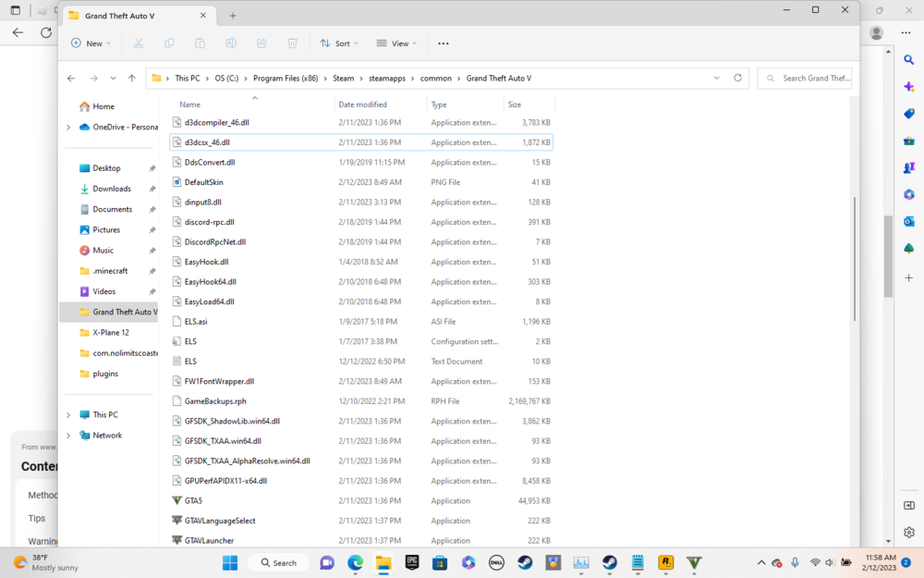
Task: Cut the selected file using toolbar scissors icon
Action: pos(139,43)
